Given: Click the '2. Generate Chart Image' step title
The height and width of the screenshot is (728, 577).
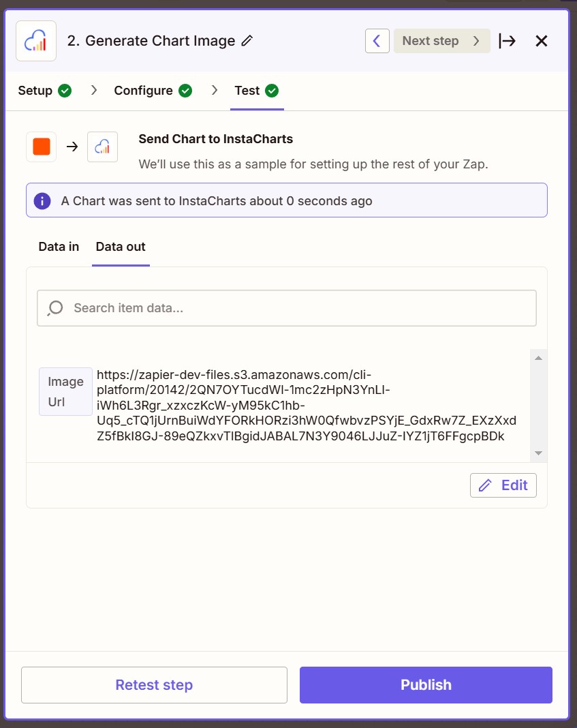Looking at the screenshot, I should [x=151, y=41].
